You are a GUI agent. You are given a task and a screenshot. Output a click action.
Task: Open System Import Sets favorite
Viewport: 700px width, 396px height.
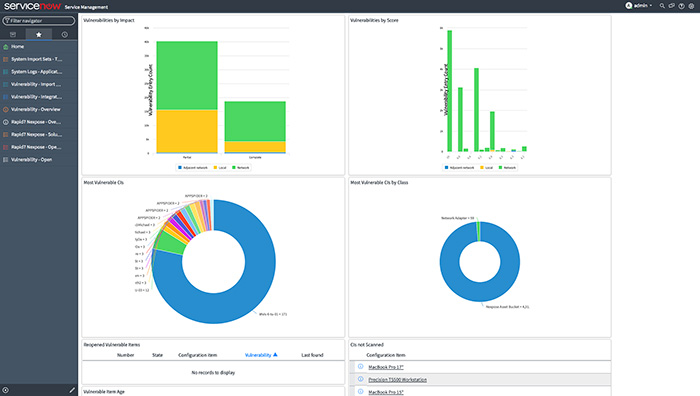38,59
